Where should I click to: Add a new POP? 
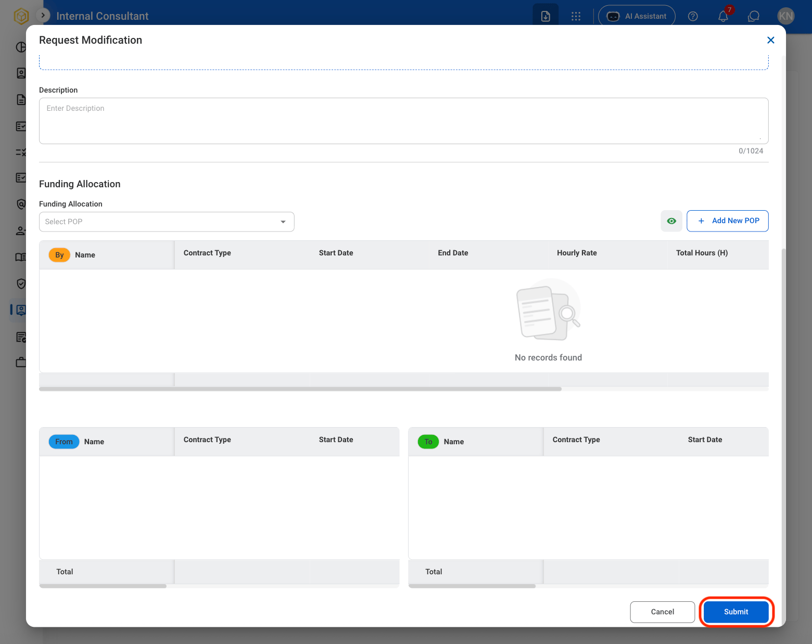point(728,221)
